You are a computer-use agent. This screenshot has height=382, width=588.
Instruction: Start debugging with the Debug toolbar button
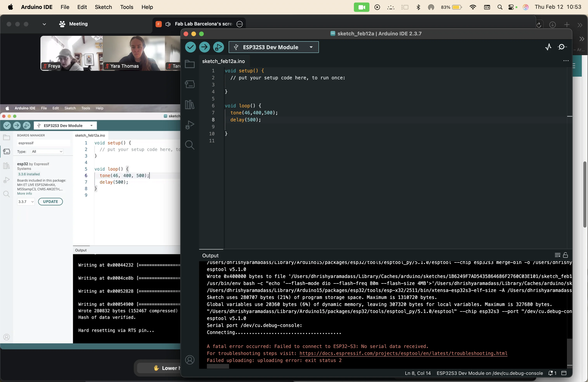(x=218, y=47)
